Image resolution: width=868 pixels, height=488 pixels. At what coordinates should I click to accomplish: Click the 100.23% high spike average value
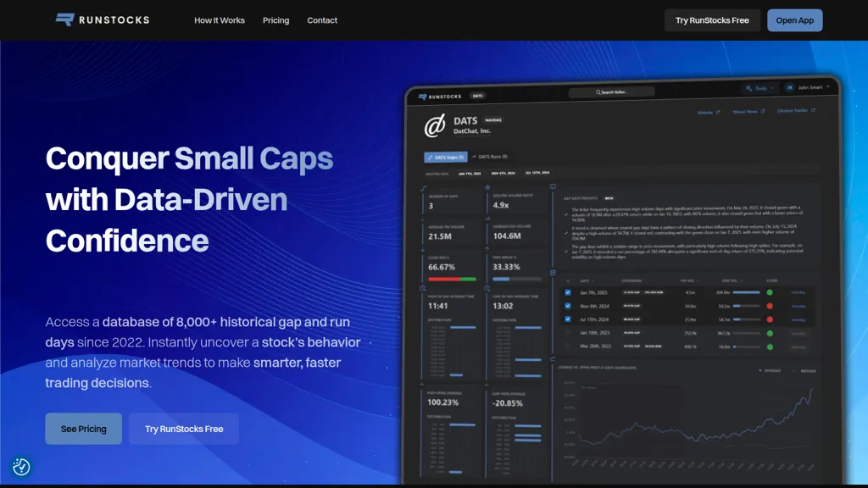442,402
